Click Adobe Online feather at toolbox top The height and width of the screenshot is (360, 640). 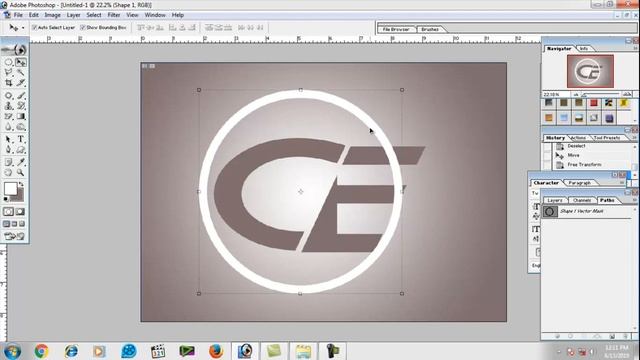(14, 50)
